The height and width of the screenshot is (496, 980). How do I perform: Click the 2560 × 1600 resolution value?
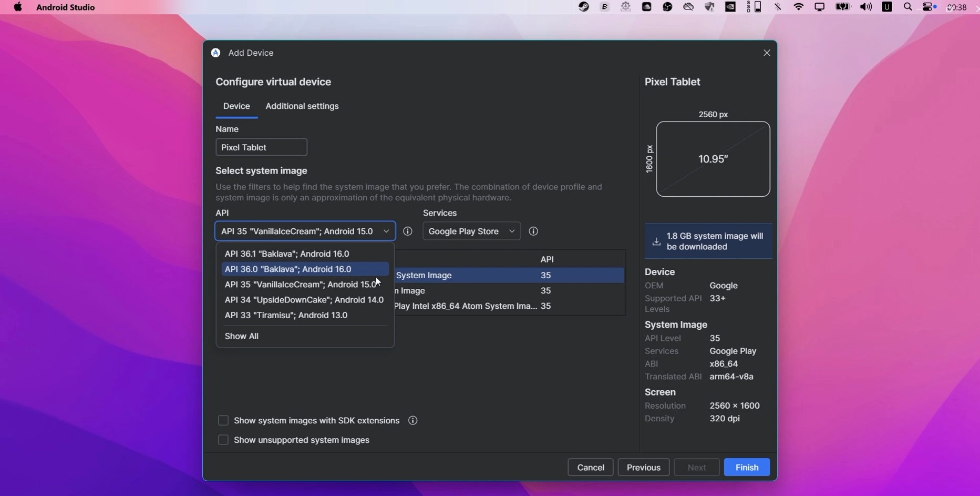[735, 406]
